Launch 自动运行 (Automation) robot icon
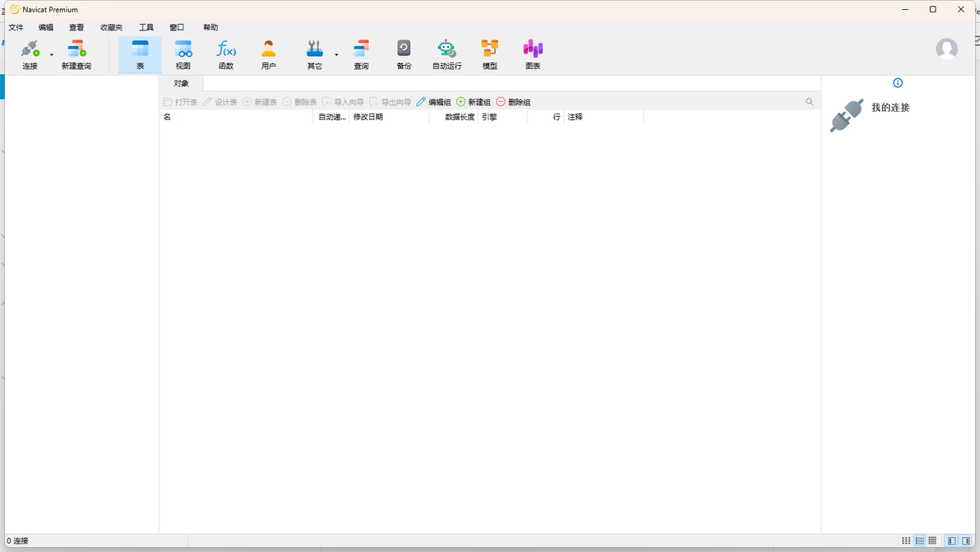 [x=446, y=49]
